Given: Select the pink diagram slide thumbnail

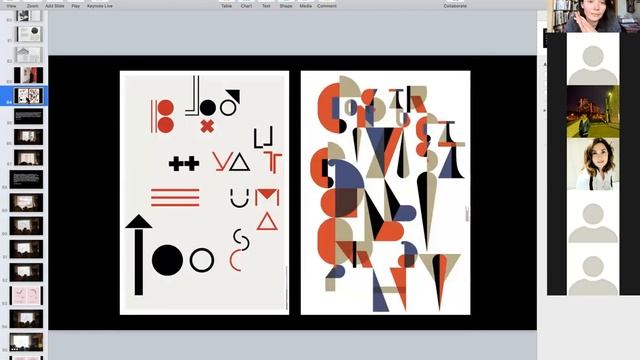Looking at the screenshot, I should click(x=26, y=296).
